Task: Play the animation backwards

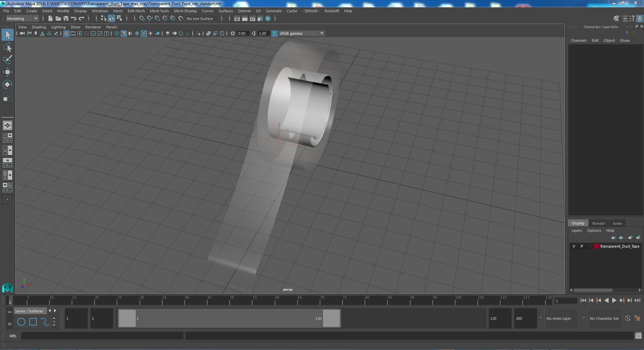Action: tap(606, 300)
